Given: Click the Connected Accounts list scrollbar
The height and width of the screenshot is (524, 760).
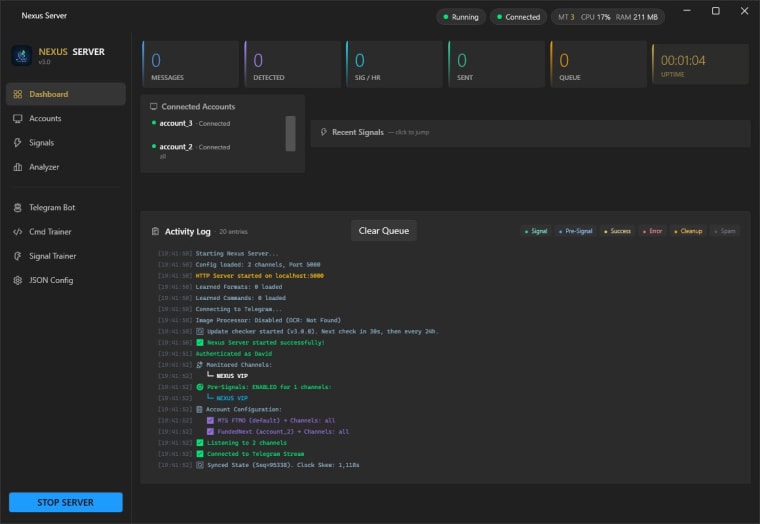Looking at the screenshot, I should (x=290, y=133).
